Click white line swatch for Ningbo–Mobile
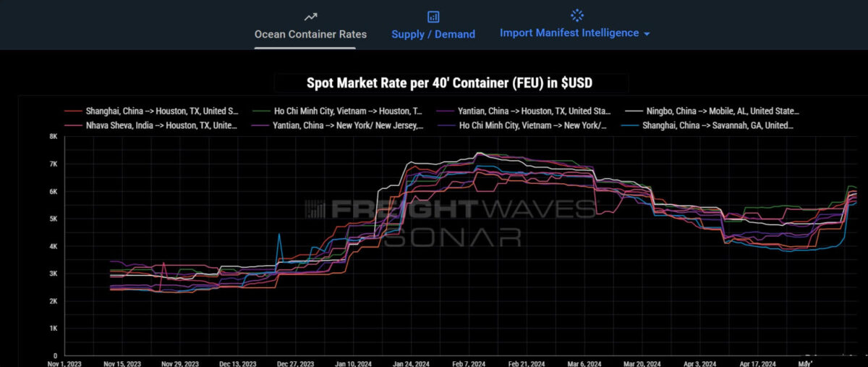The width and height of the screenshot is (868, 367). (634, 111)
